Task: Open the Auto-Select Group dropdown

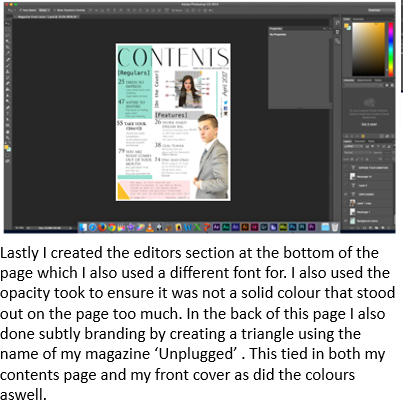Action: [x=43, y=10]
